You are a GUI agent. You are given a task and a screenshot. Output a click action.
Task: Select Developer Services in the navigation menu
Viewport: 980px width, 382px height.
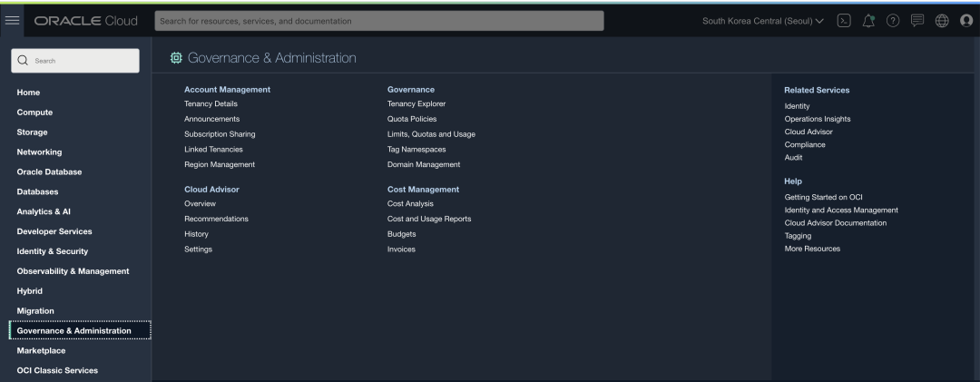coord(54,231)
